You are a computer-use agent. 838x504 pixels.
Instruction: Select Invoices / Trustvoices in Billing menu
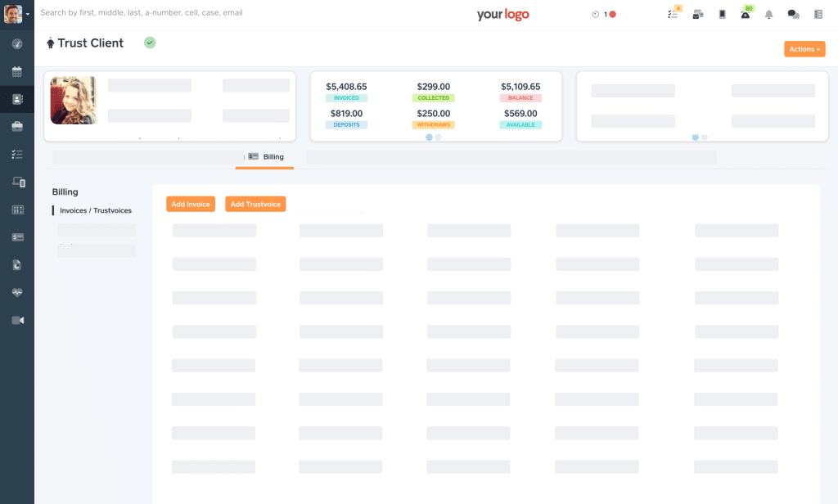[x=95, y=210]
